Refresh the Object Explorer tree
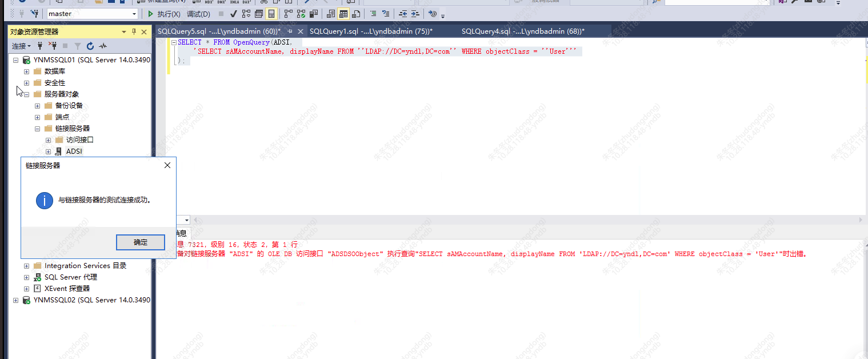Viewport: 868px width, 359px height. click(x=90, y=46)
